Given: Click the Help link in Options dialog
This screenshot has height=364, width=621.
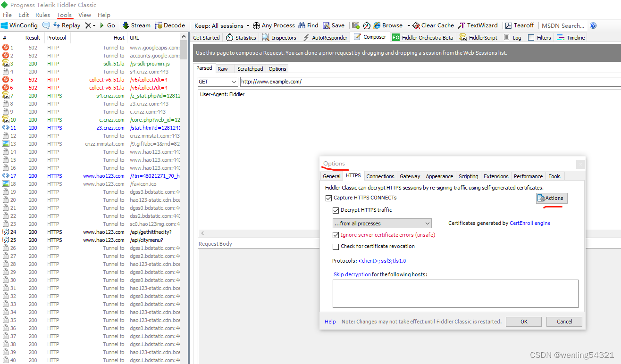Looking at the screenshot, I should pos(330,322).
